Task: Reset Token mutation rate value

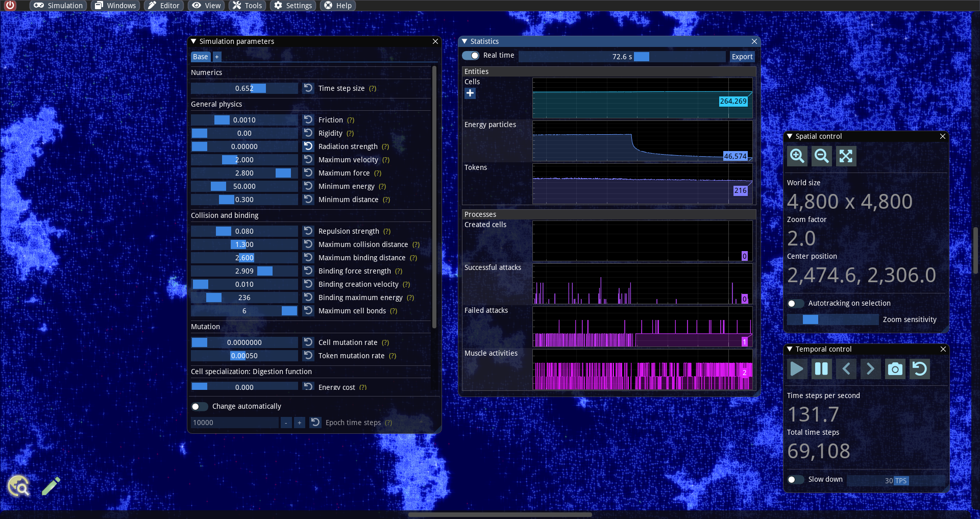Action: click(308, 356)
